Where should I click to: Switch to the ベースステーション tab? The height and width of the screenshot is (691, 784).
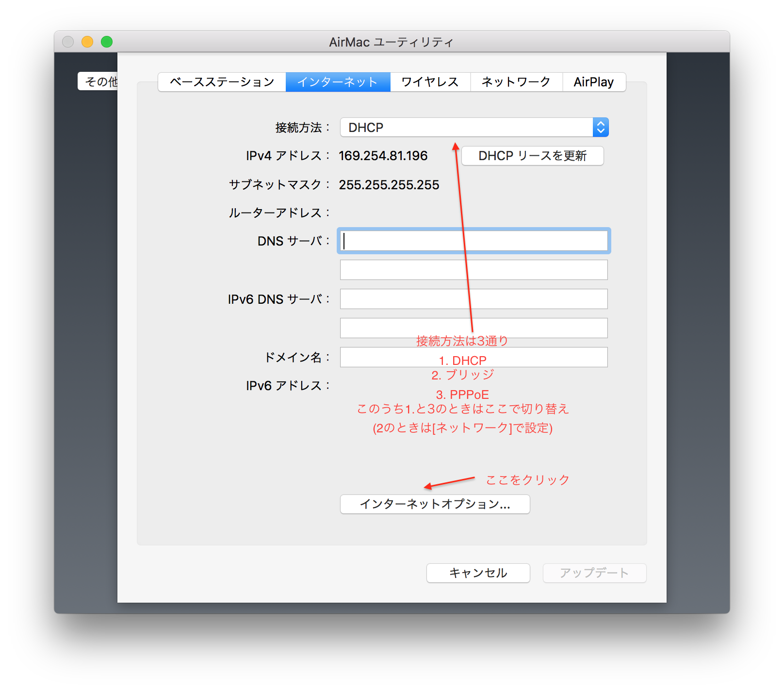pos(222,82)
